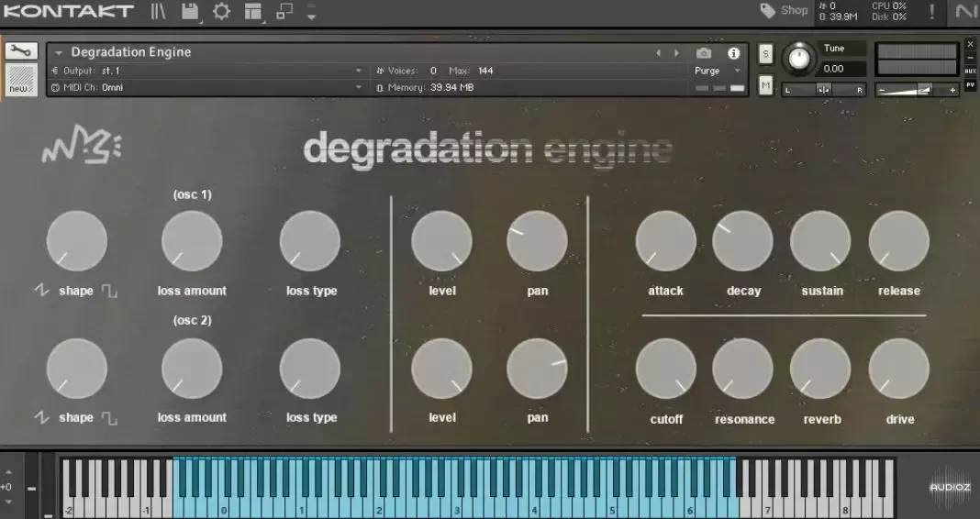The height and width of the screenshot is (519, 980).
Task: Open Kontakt settings gear icon
Action: (221, 11)
